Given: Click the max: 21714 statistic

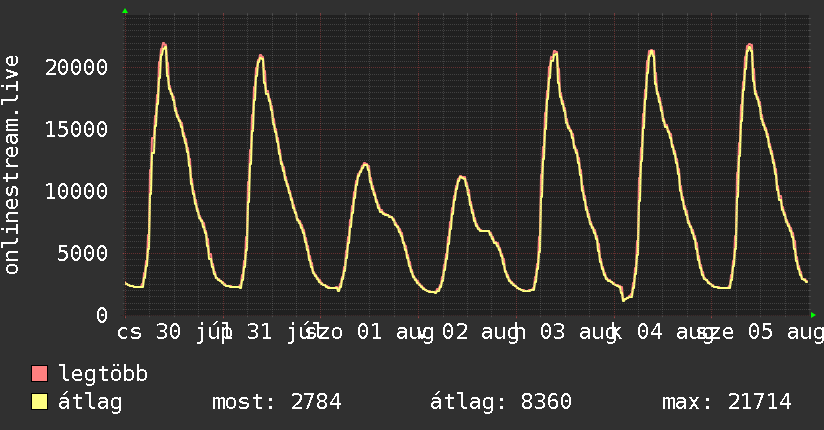Looking at the screenshot, I should tap(727, 402).
